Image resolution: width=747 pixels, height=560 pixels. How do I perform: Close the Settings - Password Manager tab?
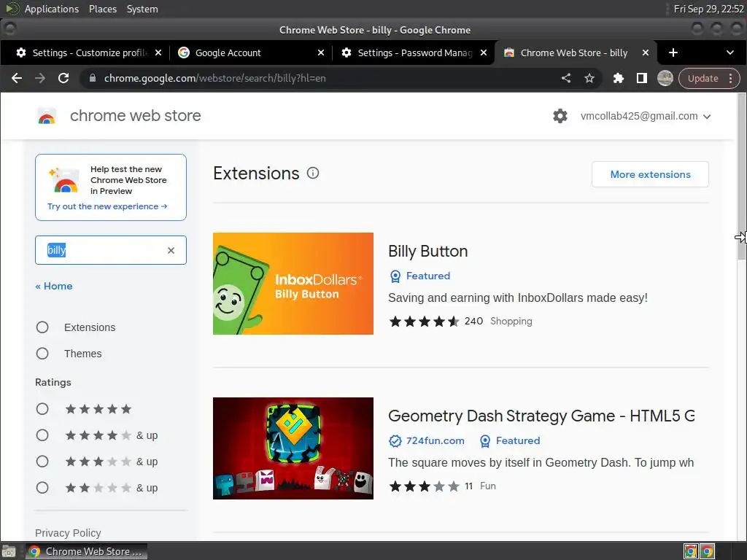coord(484,52)
